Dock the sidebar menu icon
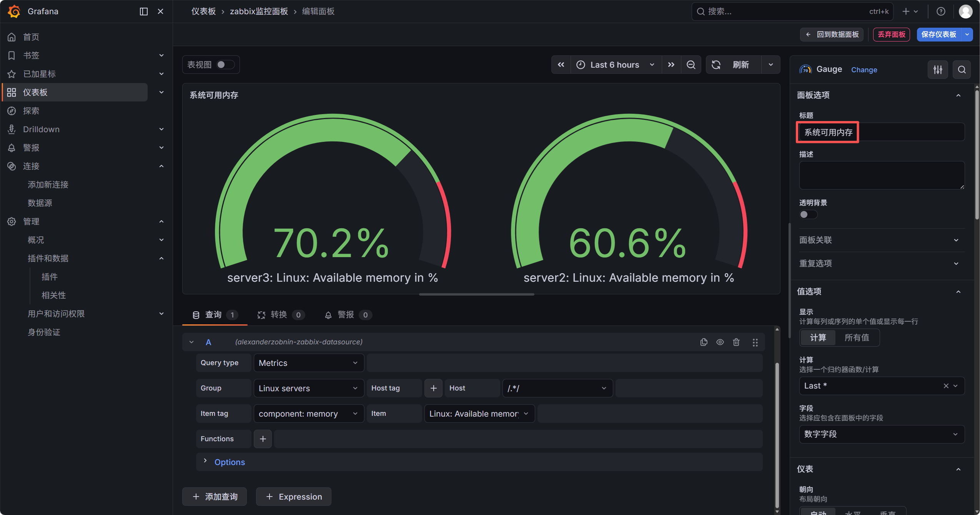Image resolution: width=980 pixels, height=515 pixels. tap(144, 12)
